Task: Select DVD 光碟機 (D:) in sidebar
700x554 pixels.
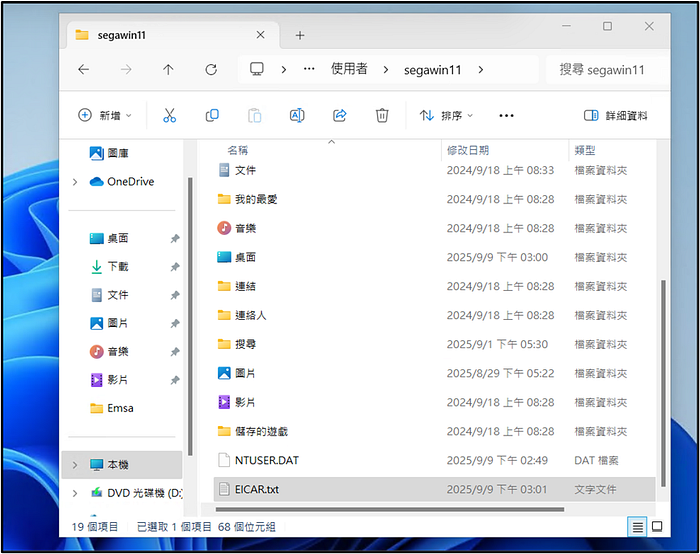Action: tap(136, 493)
